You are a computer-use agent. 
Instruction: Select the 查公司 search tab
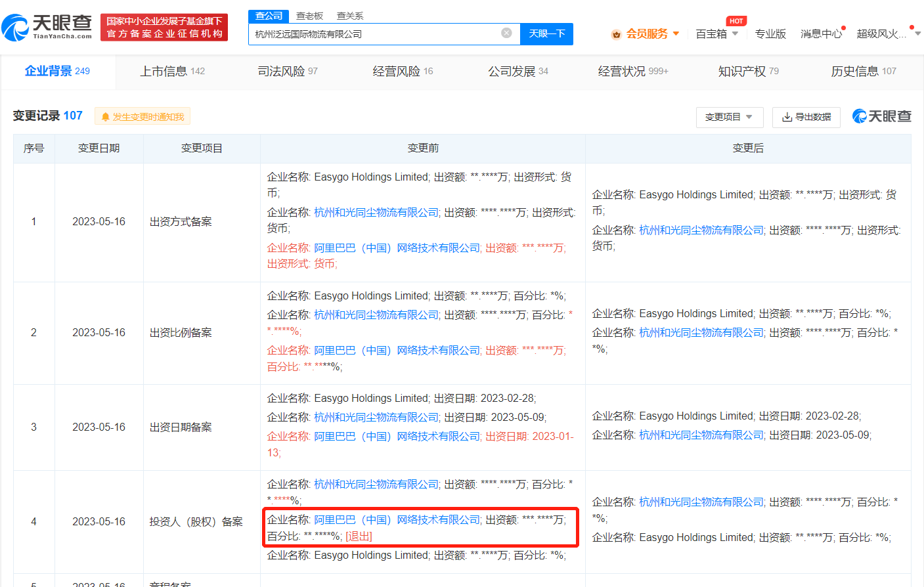[269, 16]
